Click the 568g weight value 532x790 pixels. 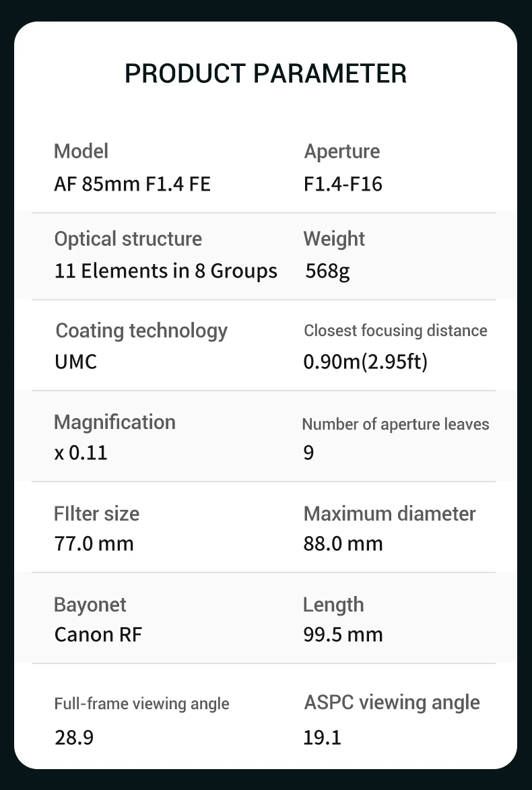(x=327, y=271)
